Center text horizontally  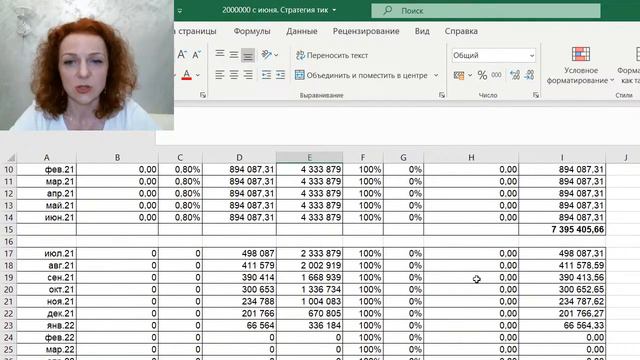coord(233,75)
